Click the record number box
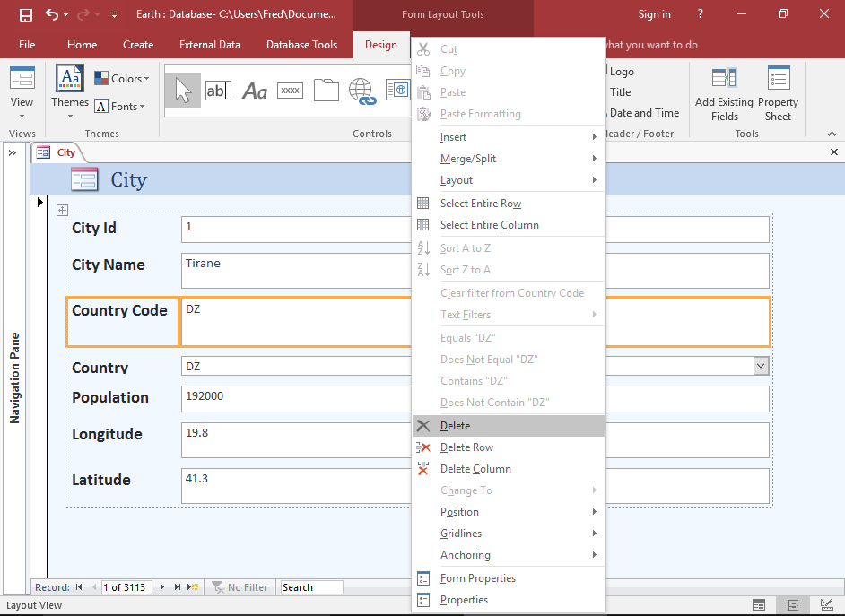The height and width of the screenshot is (616, 845). tap(126, 587)
